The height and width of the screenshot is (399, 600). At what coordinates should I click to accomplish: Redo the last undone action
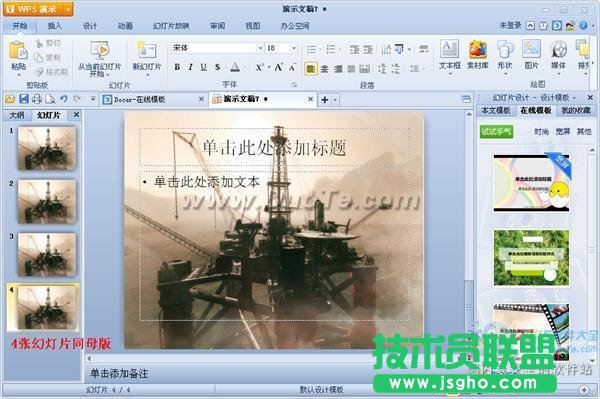coord(77,99)
